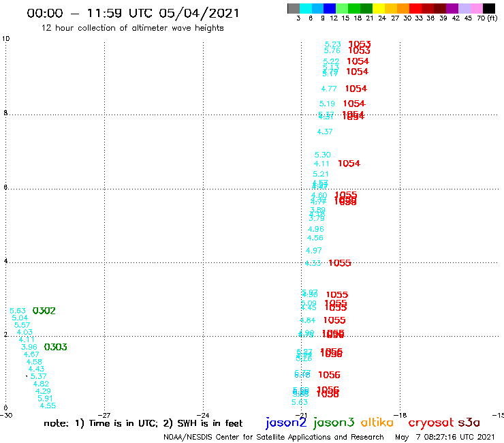Click the 5.63 value at the cryosat track bottom
This screenshot has width=504, height=443.
pos(300,402)
